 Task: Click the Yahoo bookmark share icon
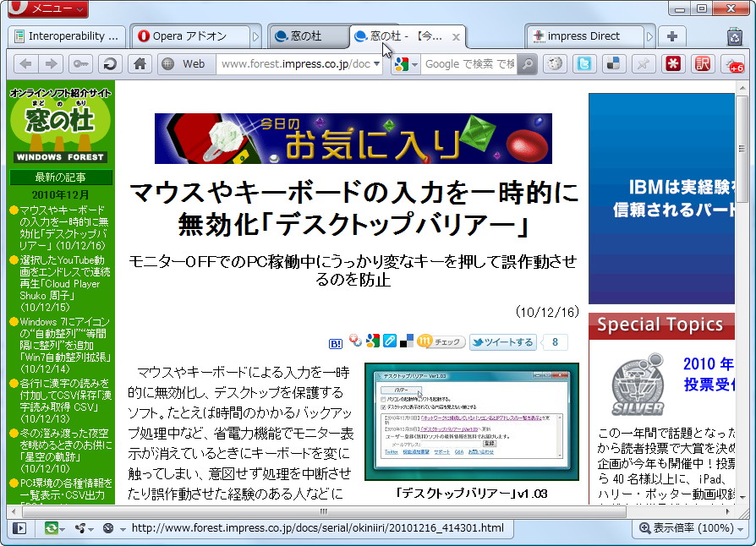click(356, 341)
